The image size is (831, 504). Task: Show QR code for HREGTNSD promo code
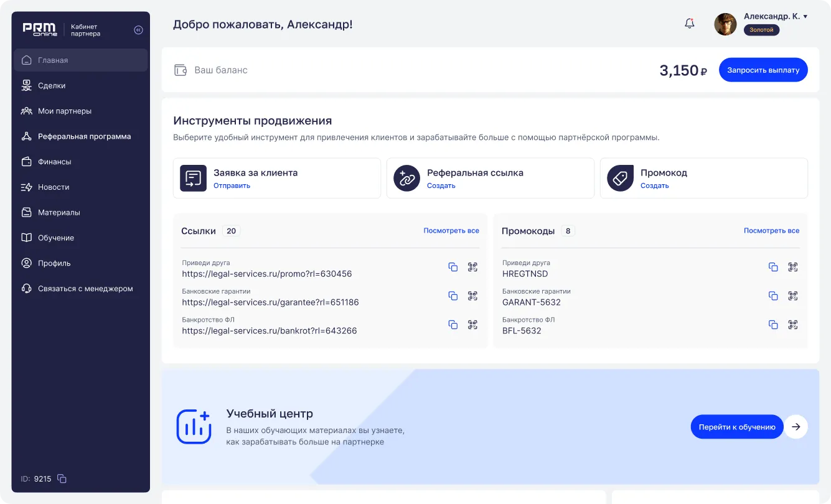[x=792, y=267]
